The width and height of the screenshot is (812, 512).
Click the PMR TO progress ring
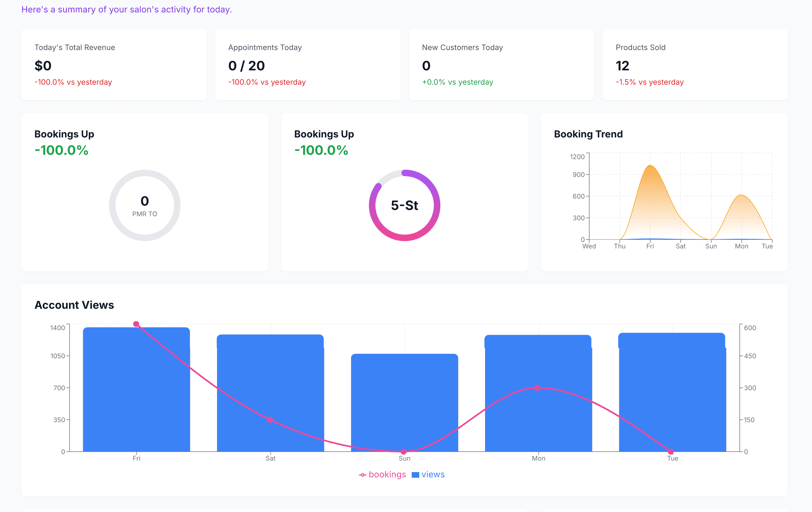[144, 205]
